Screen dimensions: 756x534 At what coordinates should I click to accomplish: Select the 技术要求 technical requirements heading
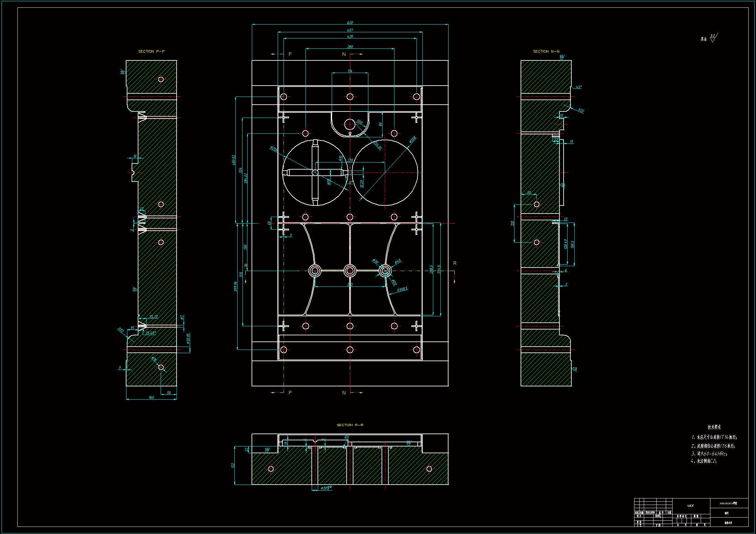[x=714, y=427]
